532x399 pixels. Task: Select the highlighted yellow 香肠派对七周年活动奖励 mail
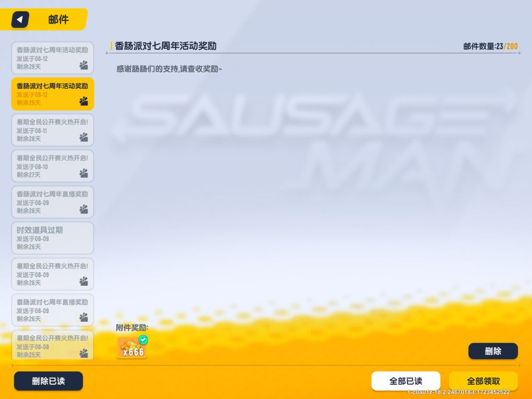click(x=53, y=94)
